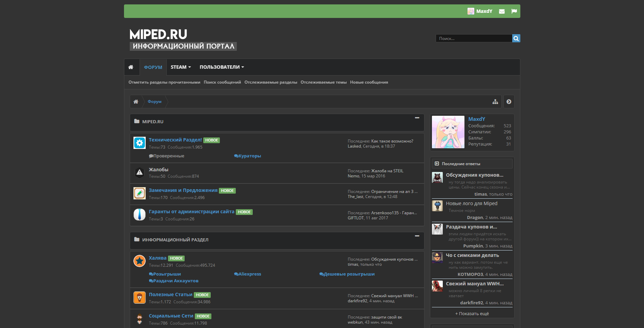Viewport: 644px width, 328px height.
Task: Click the breadcrumb home icon
Action: (136, 102)
